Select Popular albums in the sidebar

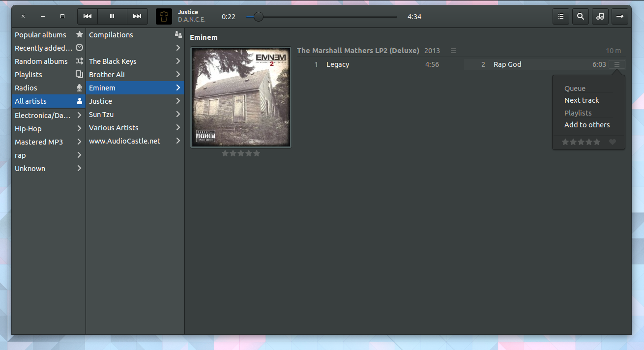[49, 35]
